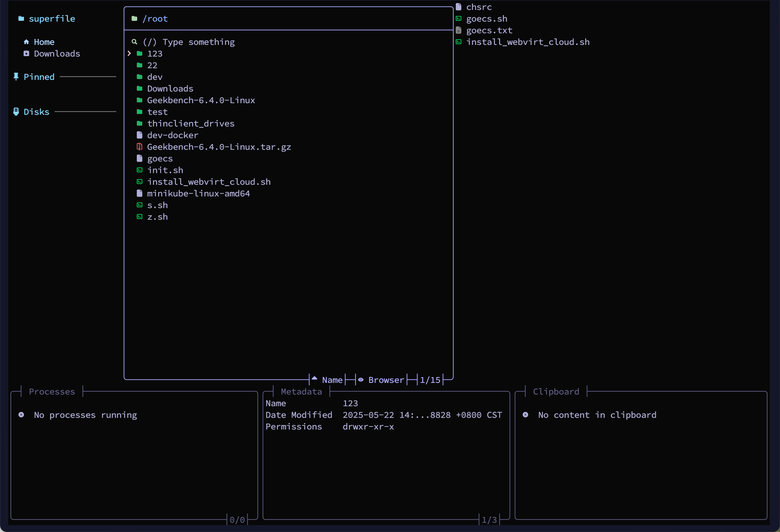Open the Geekbench-6.4.0-Linux folder

pos(201,100)
